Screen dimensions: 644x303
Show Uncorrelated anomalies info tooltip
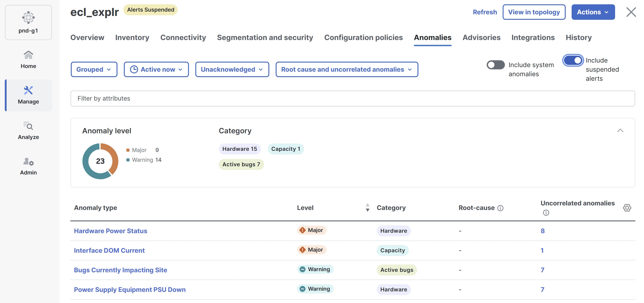(x=546, y=212)
